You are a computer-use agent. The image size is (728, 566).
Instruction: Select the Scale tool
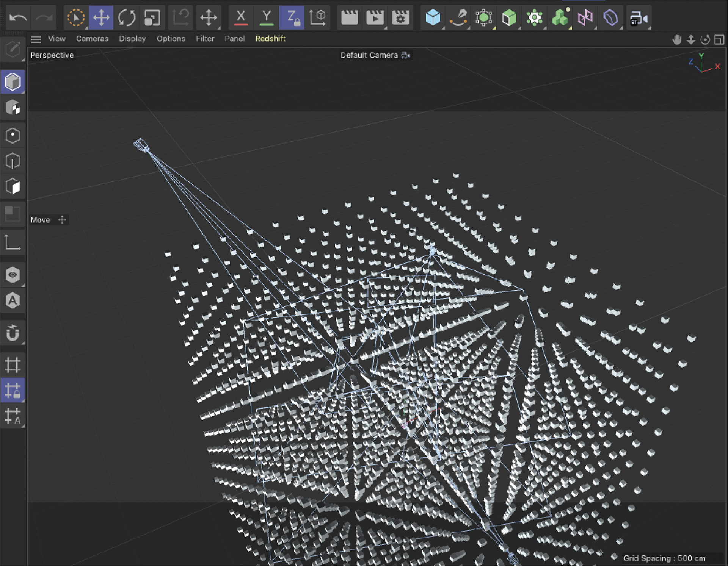point(152,17)
